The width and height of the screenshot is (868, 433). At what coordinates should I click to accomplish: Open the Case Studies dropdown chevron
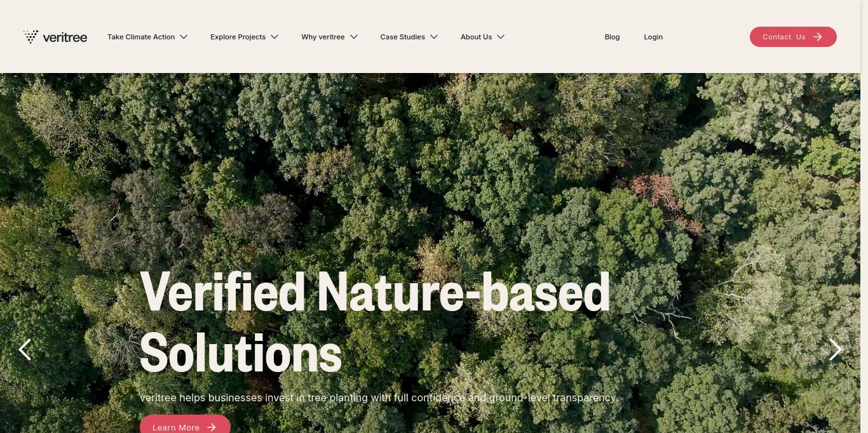click(434, 37)
